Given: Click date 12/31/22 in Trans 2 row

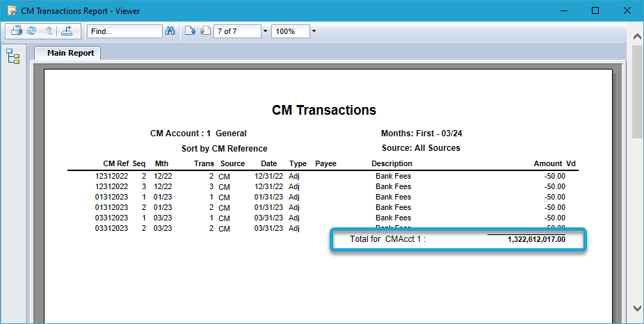Looking at the screenshot, I should click(268, 176).
